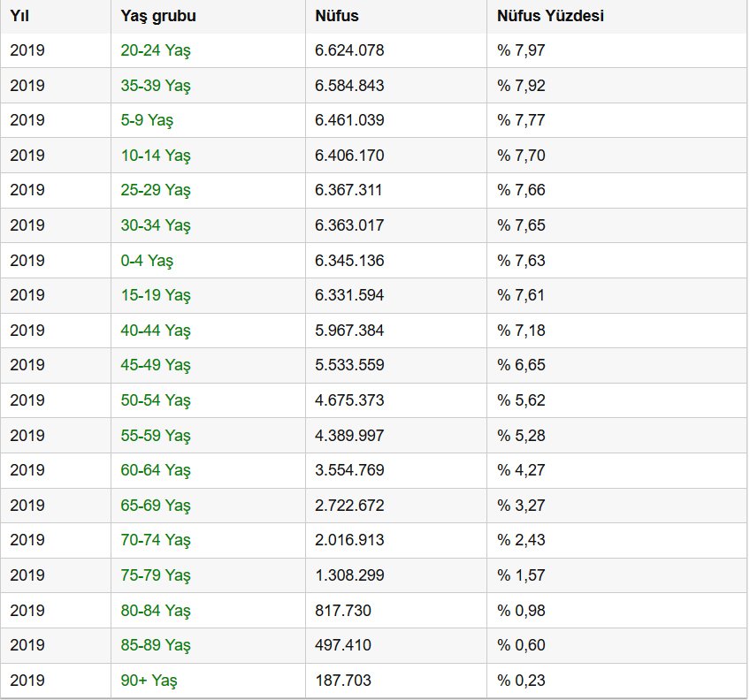The width and height of the screenshot is (750, 700).
Task: Open the 40-44 Yaş age group
Action: [156, 331]
